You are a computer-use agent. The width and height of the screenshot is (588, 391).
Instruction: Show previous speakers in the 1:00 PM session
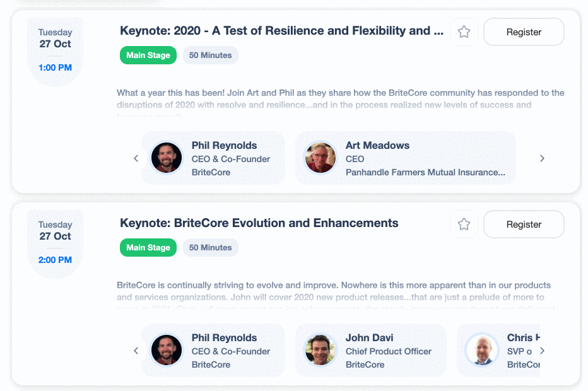coord(136,158)
